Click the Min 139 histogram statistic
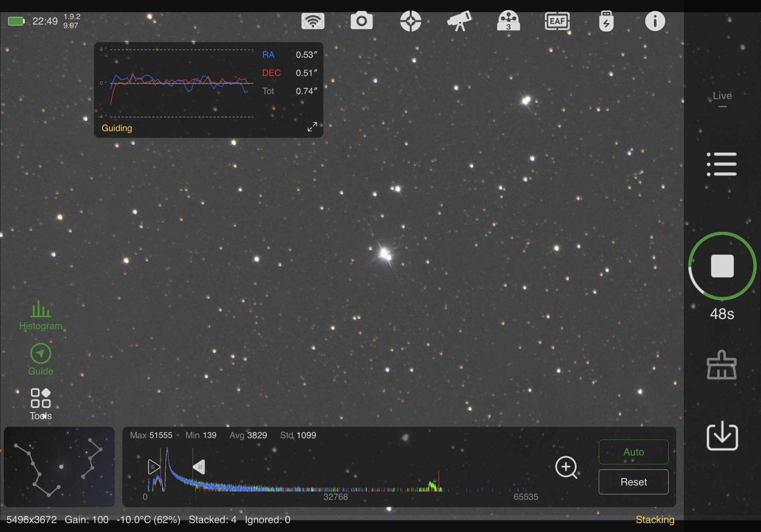 (201, 435)
